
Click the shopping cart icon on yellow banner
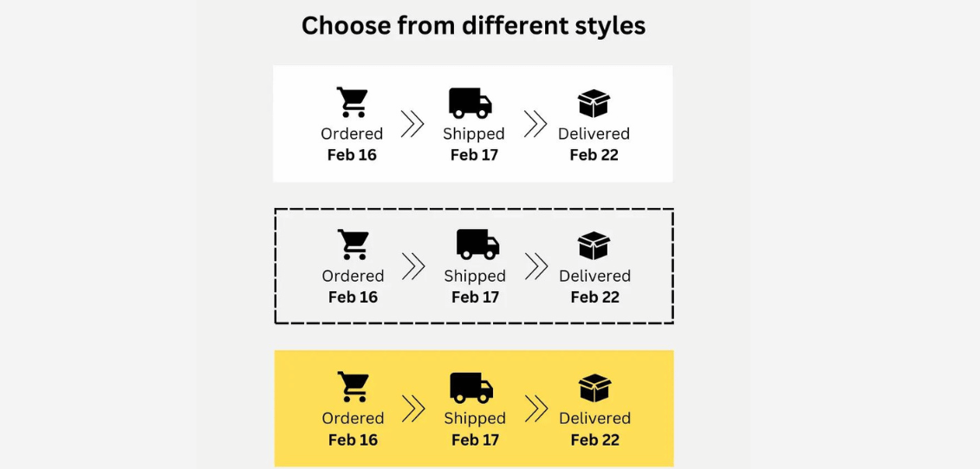(354, 388)
